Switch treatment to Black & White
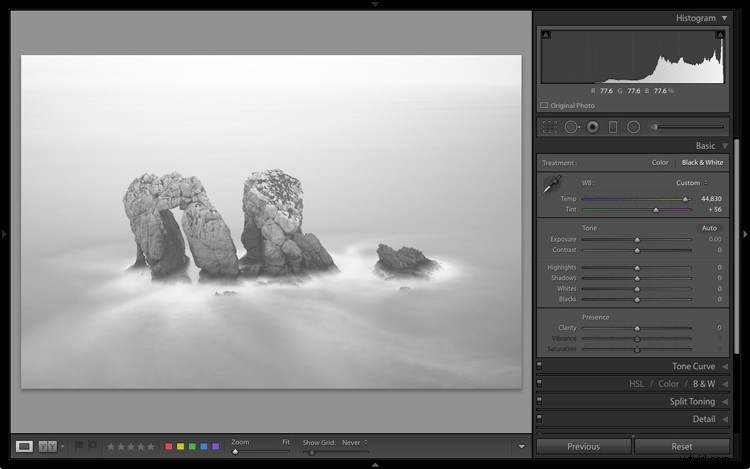Screen dimensions: 750x469 pos(702,163)
